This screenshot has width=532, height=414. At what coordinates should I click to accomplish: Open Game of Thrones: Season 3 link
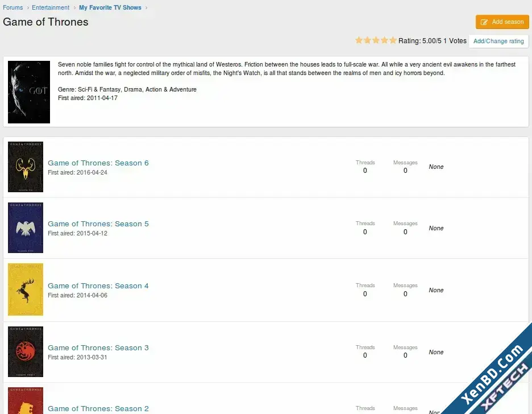pos(98,348)
